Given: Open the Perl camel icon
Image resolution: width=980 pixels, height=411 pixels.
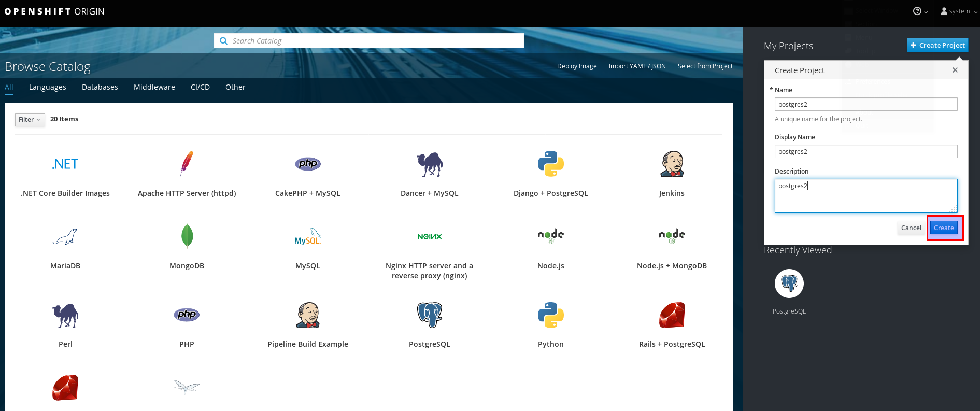Looking at the screenshot, I should pos(65,315).
